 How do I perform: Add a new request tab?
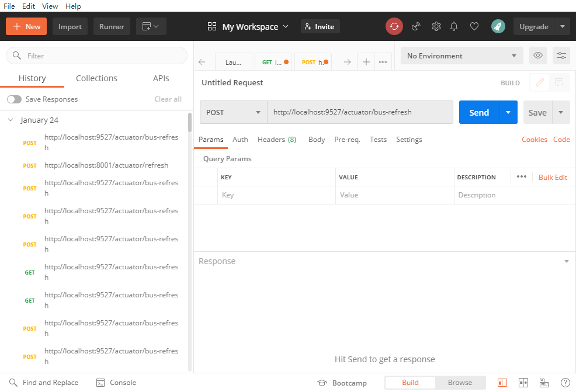[x=366, y=62]
